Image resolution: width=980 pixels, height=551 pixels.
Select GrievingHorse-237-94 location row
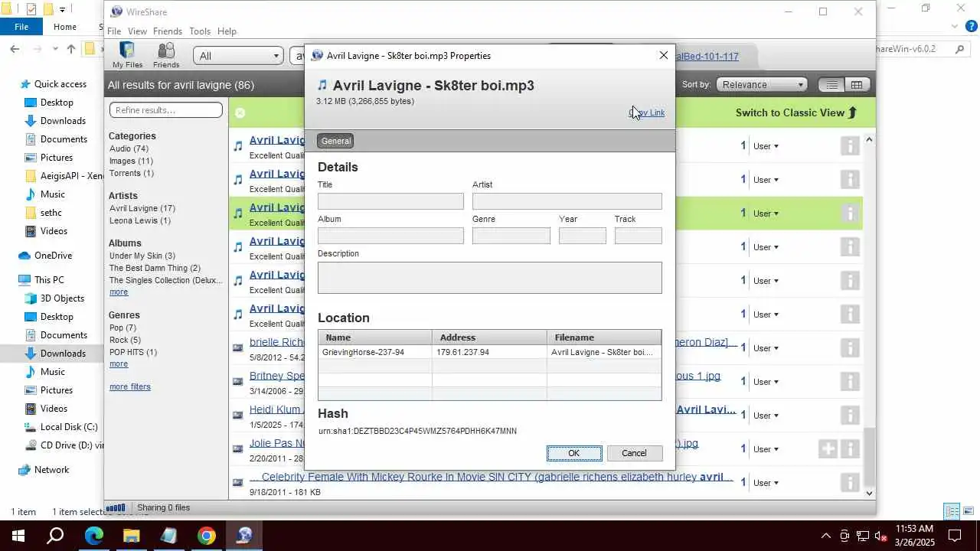click(x=490, y=352)
